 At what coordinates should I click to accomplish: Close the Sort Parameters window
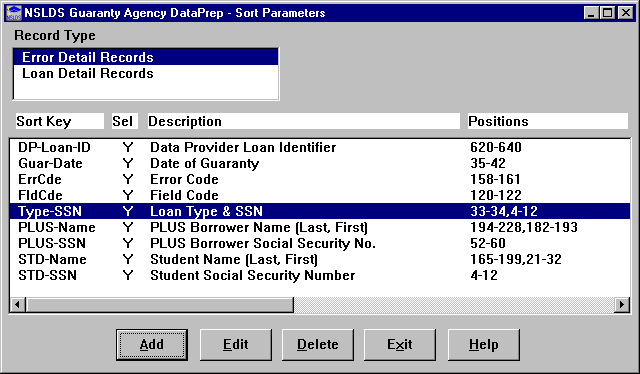[626, 13]
